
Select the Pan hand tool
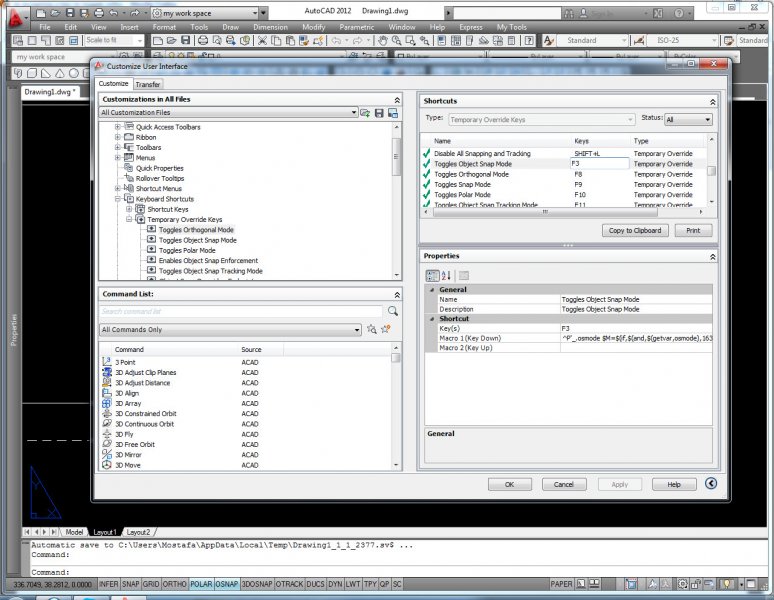[383, 40]
